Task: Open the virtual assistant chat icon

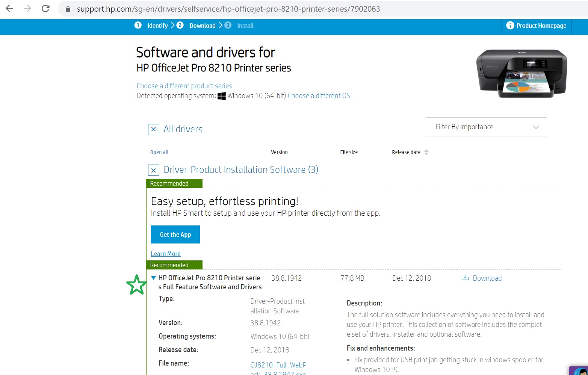Action: click(x=579, y=370)
